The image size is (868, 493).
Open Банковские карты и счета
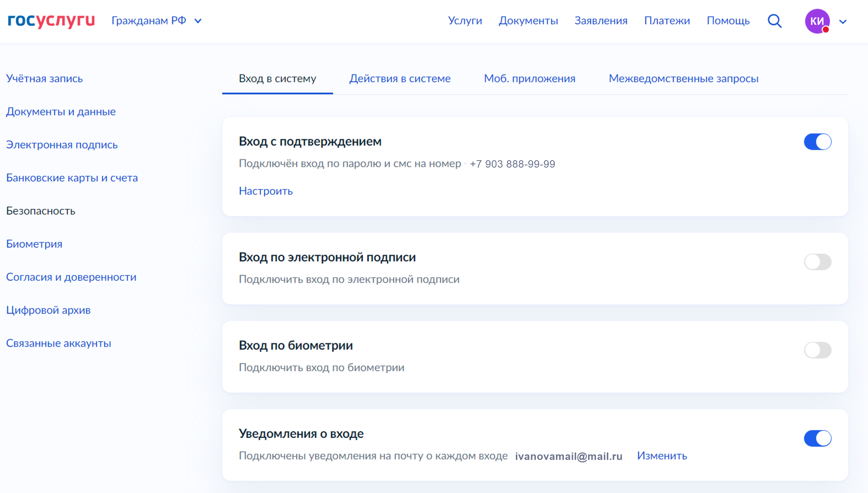[72, 178]
